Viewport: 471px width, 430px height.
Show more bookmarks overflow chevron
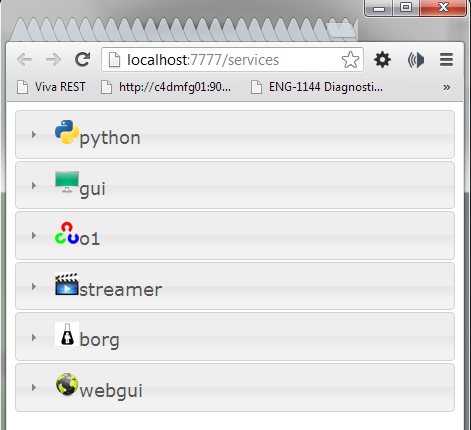tap(447, 87)
